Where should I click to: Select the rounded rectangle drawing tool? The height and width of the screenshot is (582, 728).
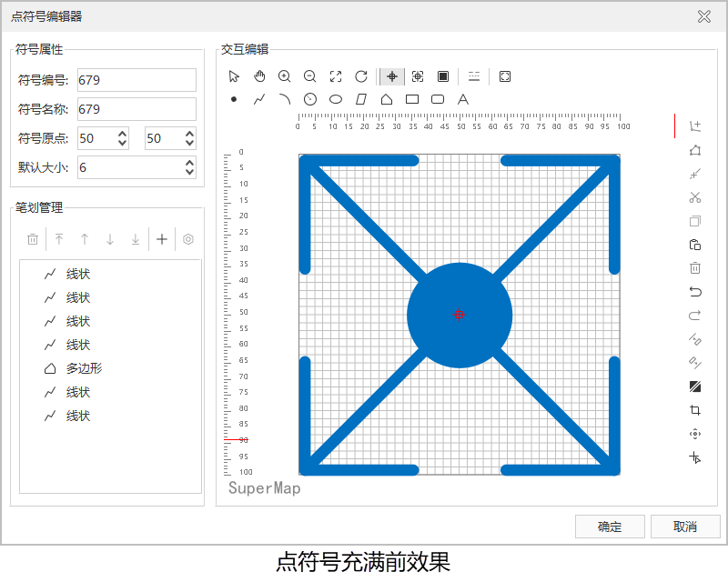(438, 99)
